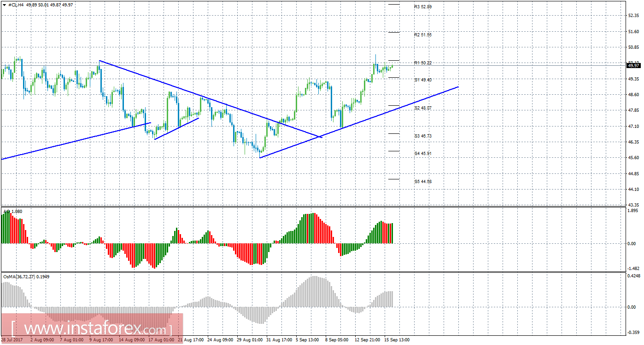The width and height of the screenshot is (644, 345).
Task: Click the 9 Aug 17:00 time label
Action: point(101,340)
